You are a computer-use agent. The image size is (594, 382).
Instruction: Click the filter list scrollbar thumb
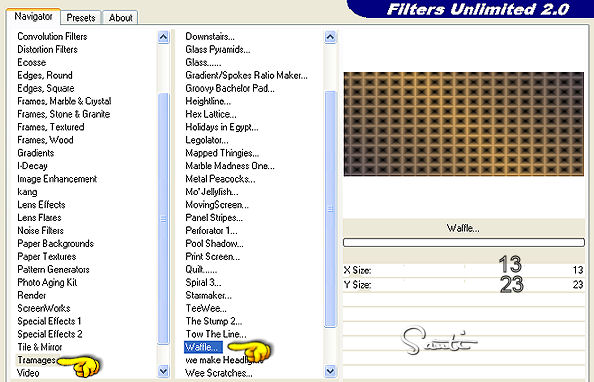[x=330, y=209]
